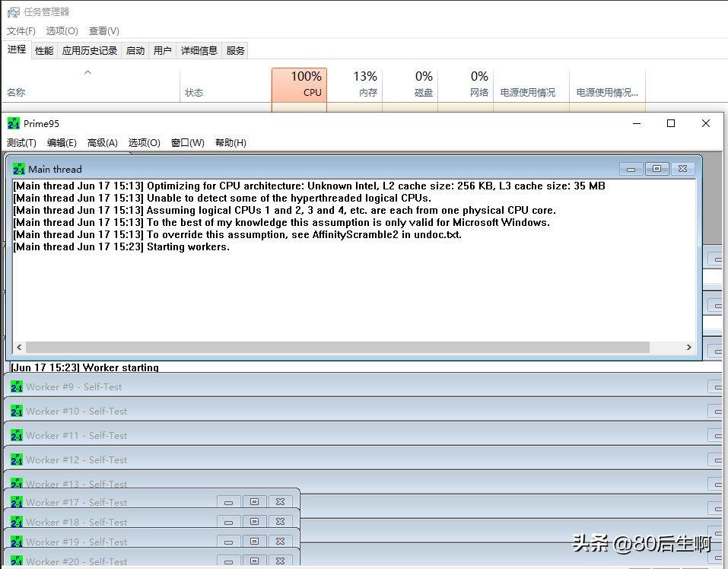Click the Worker #19 window icon
Viewport: 728px width, 569px height.
click(17, 542)
